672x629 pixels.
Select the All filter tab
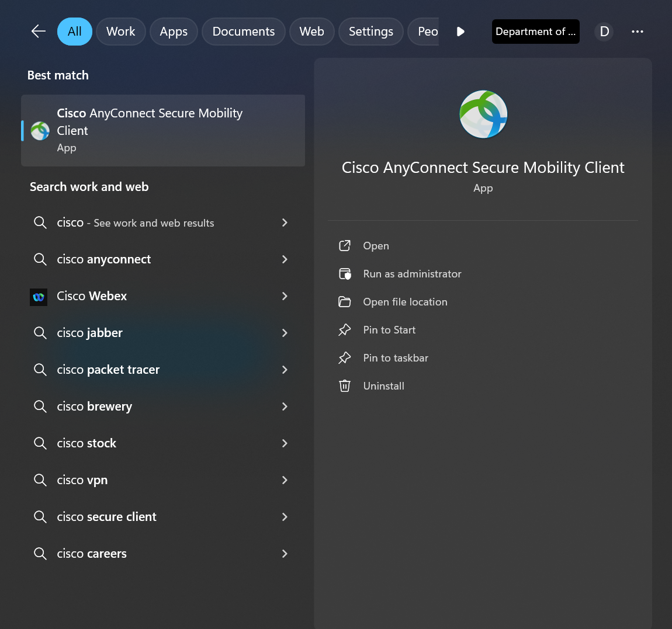click(x=75, y=32)
